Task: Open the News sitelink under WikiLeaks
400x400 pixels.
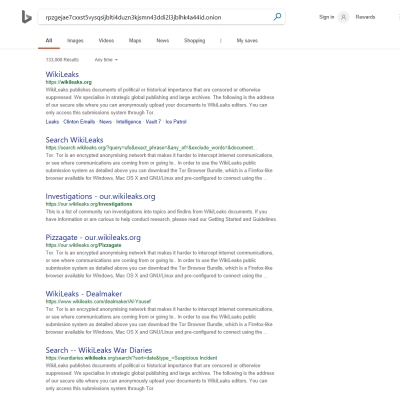Action: (105, 122)
